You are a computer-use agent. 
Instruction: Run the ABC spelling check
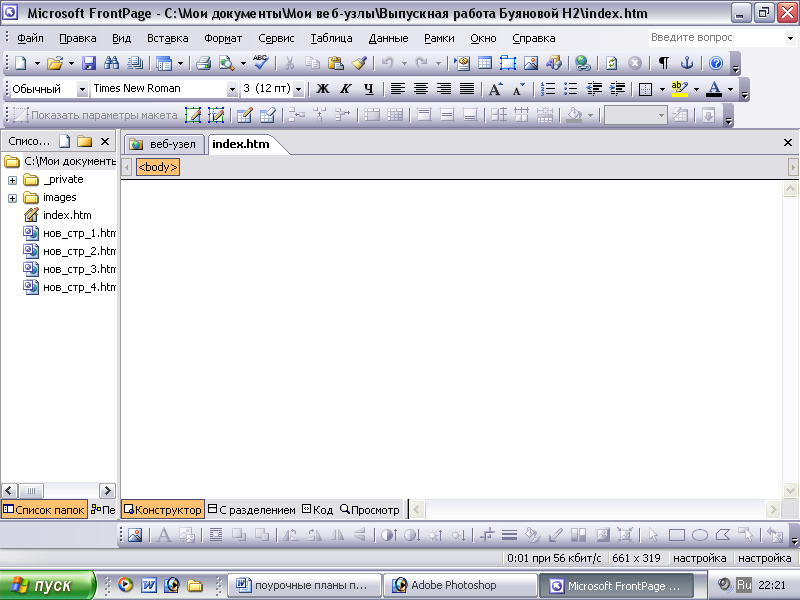coord(261,63)
